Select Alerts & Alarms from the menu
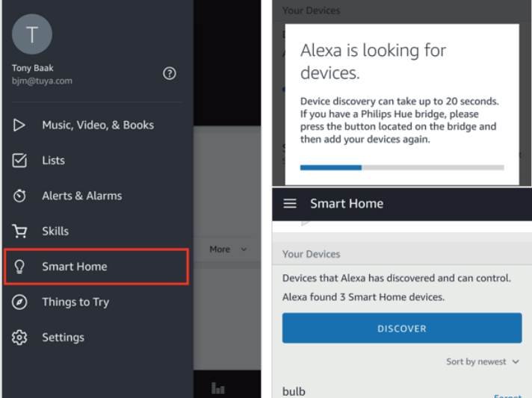Image resolution: width=532 pixels, height=398 pixels. coord(81,196)
